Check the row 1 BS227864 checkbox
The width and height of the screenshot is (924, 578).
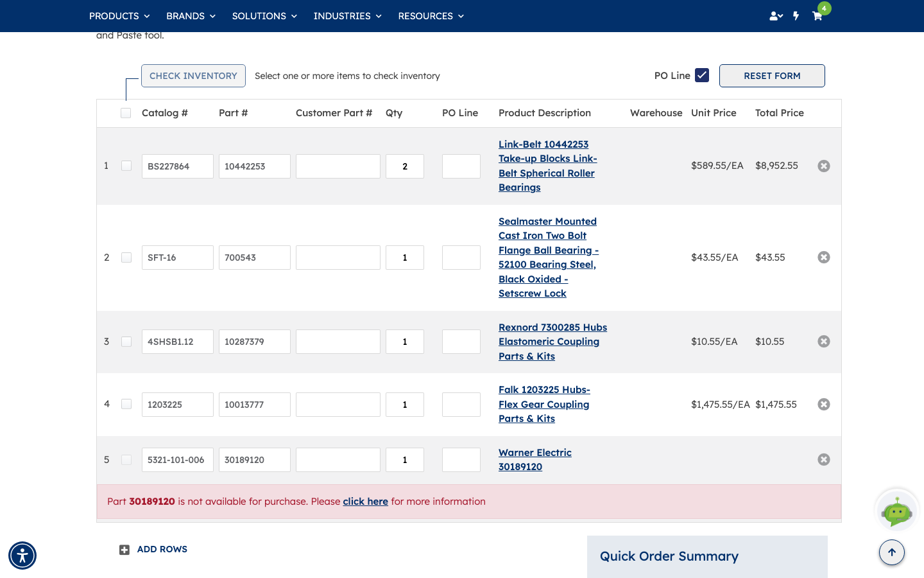pyautogui.click(x=126, y=166)
